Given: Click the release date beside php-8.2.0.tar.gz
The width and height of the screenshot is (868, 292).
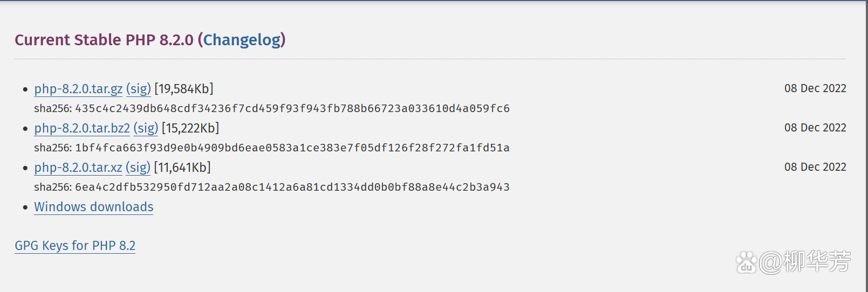Looking at the screenshot, I should tap(815, 88).
